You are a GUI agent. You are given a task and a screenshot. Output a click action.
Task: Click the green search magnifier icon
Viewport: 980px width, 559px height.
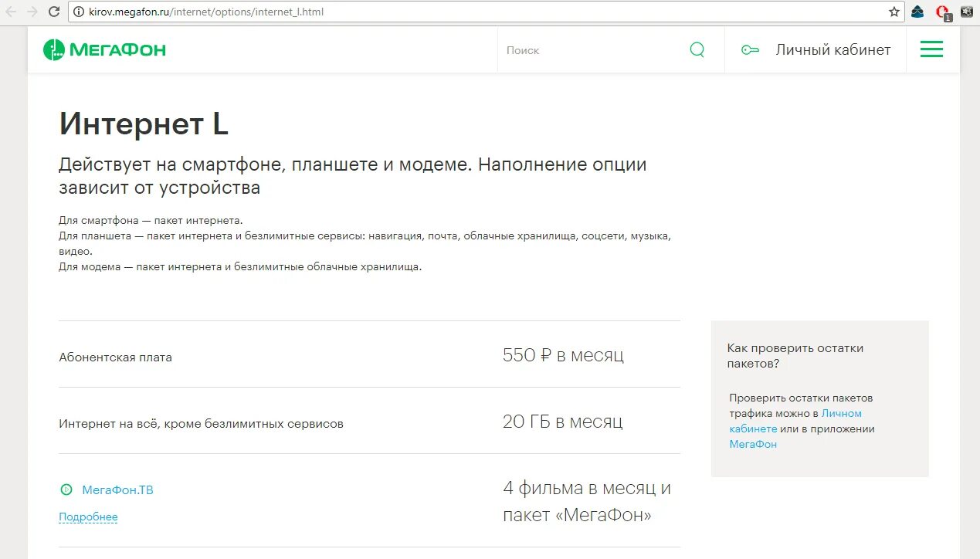click(x=697, y=50)
